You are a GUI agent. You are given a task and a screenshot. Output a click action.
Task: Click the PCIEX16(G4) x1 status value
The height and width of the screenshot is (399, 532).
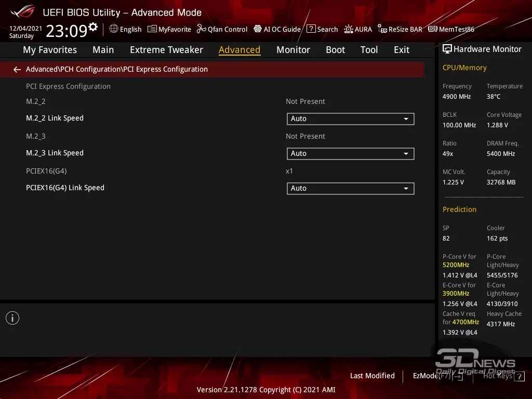tap(289, 171)
